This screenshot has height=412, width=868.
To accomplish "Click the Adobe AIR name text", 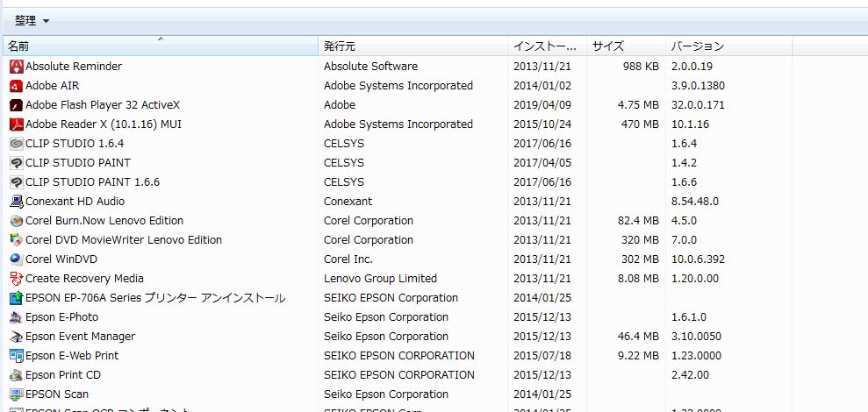I will click(x=52, y=86).
